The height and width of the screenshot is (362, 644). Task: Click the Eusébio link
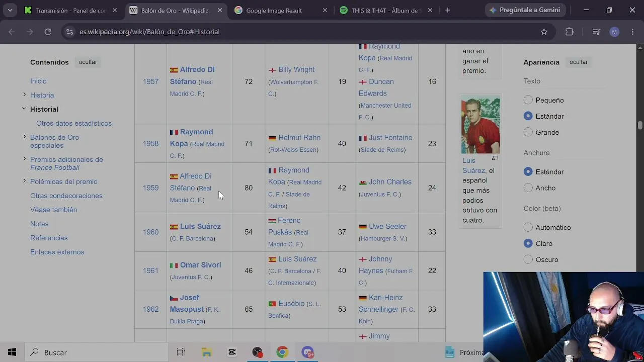pos(291,303)
